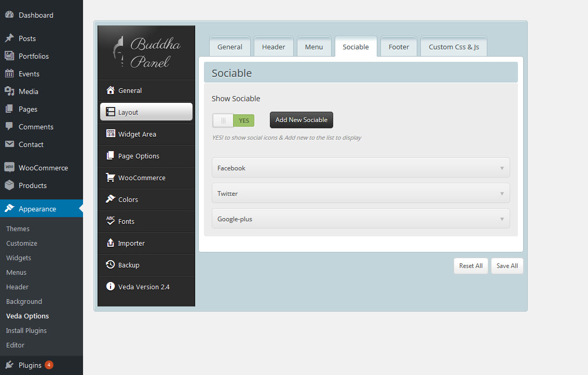
Task: Open the Customize submenu link
Action: [x=22, y=243]
